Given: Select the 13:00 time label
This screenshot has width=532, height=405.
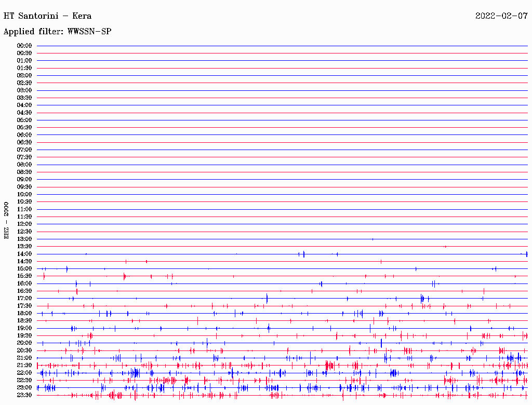Looking at the screenshot, I should 24,239.
